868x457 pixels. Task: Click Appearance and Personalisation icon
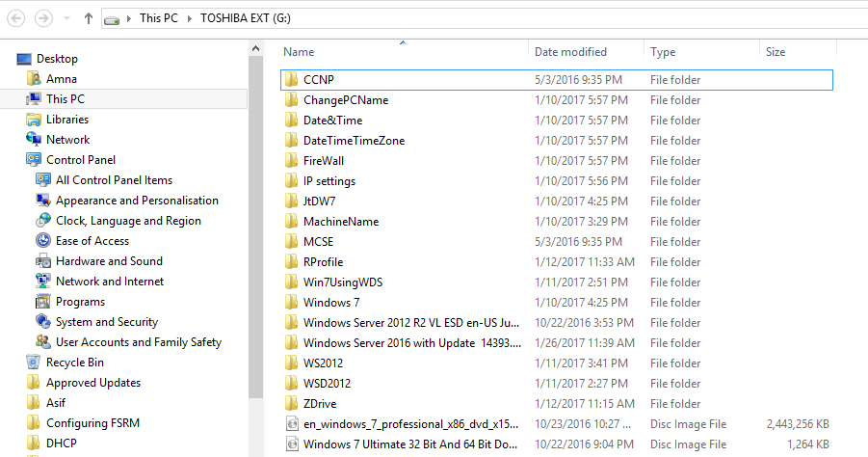click(x=43, y=200)
